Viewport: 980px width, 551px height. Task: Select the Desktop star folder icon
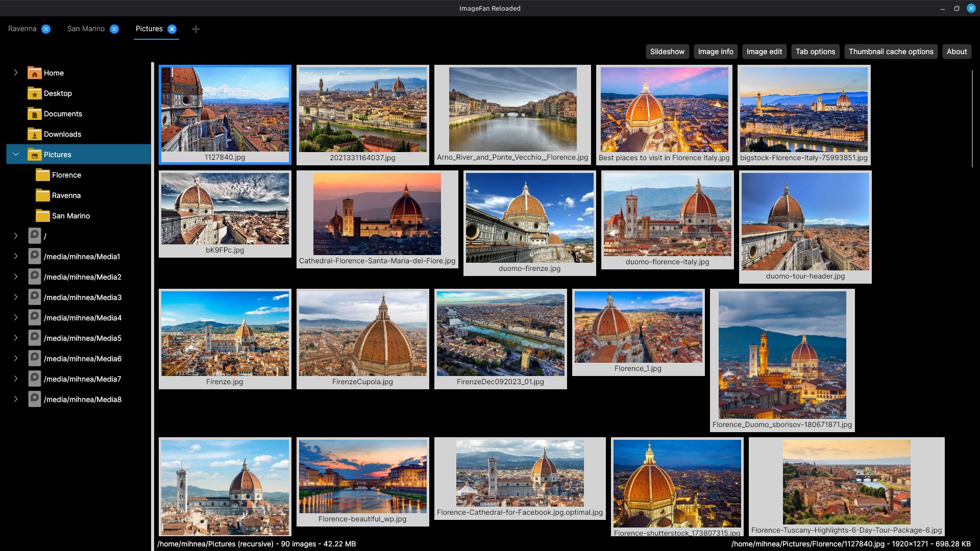(34, 93)
